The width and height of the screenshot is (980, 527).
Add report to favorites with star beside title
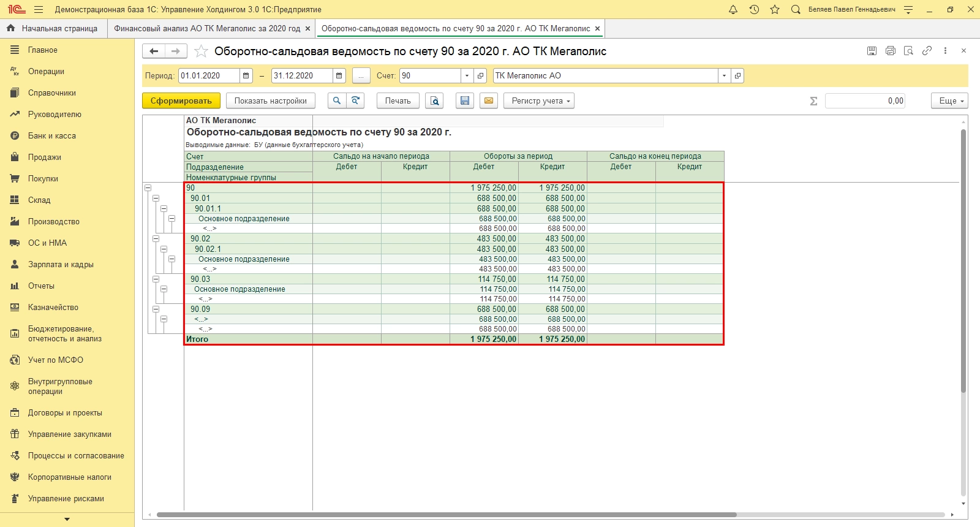tap(201, 51)
